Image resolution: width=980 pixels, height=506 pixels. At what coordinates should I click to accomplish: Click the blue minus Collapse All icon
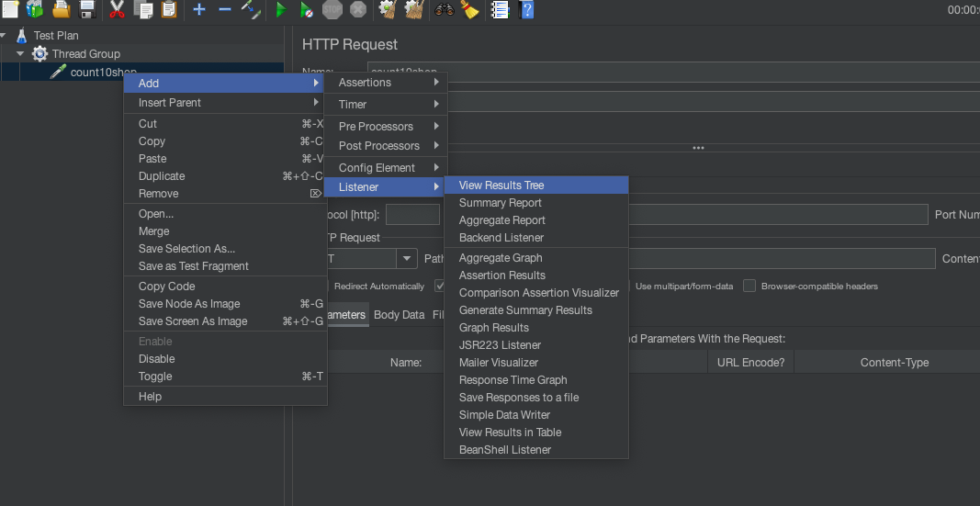point(225,9)
